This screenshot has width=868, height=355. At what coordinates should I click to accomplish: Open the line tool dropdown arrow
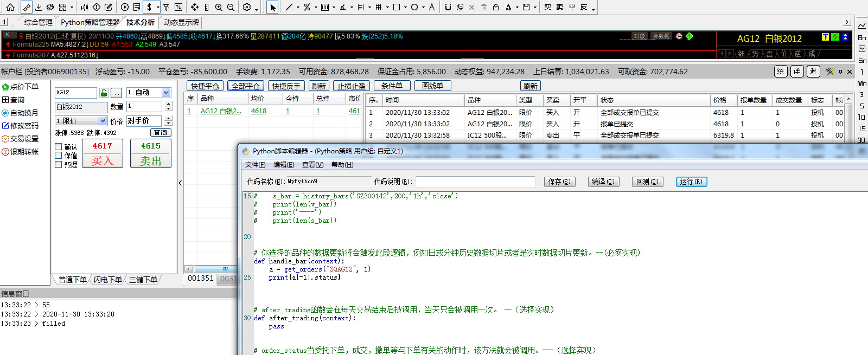298,8
